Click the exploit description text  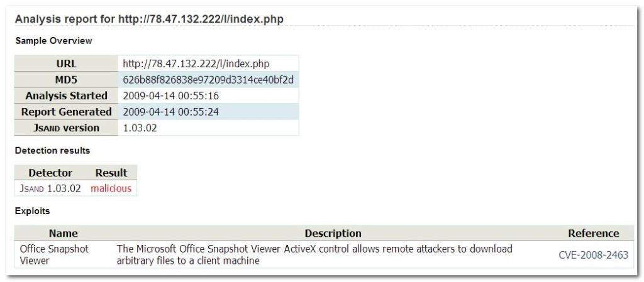click(x=314, y=254)
